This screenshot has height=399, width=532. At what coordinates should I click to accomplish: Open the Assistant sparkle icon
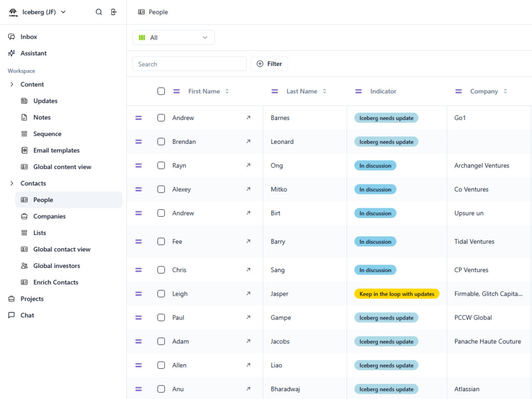[x=11, y=54]
